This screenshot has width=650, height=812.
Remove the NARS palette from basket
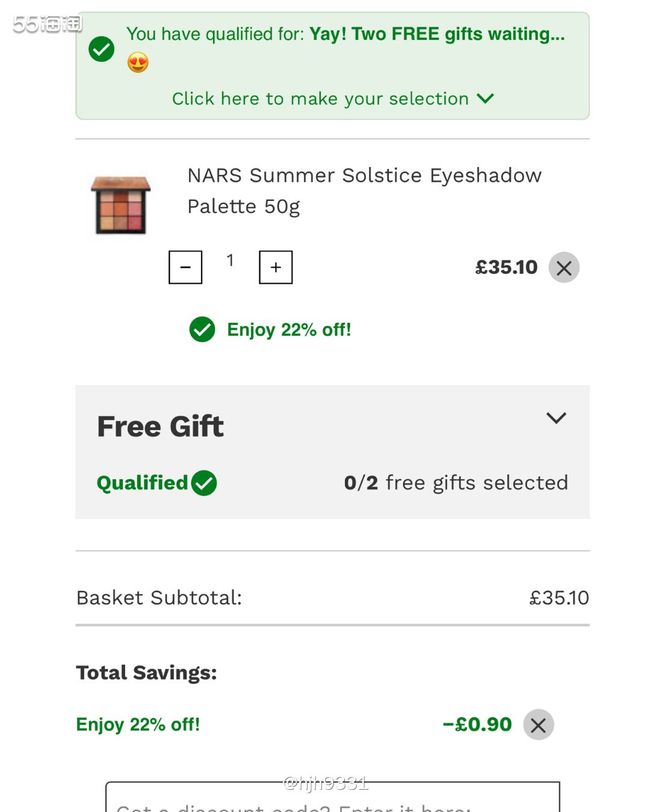pos(564,268)
